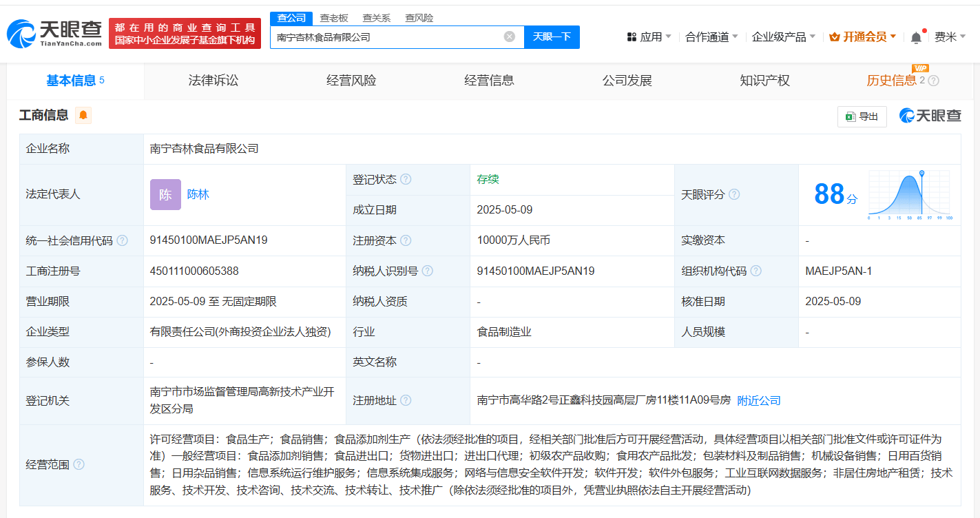
Task: Click the company name search input field
Action: (386, 37)
